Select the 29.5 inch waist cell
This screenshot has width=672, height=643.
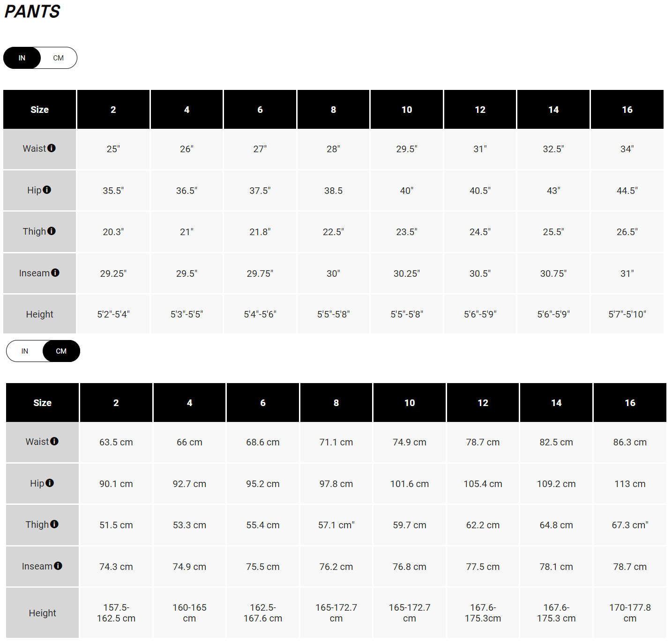[406, 149]
